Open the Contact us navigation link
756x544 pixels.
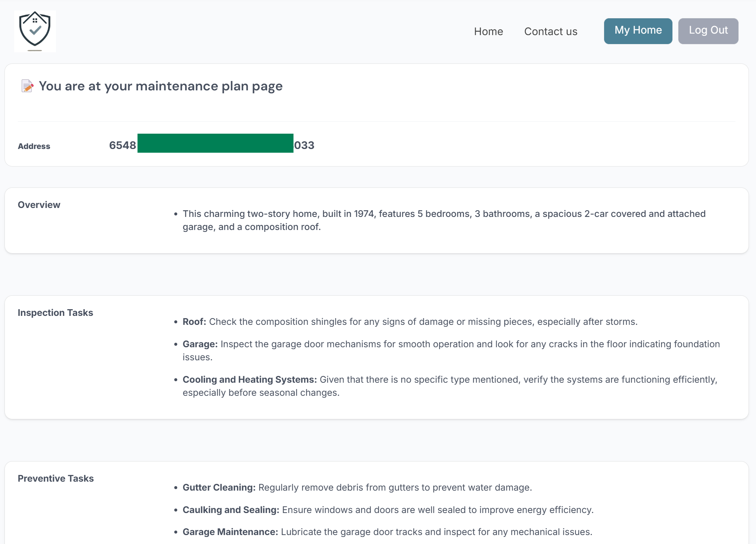click(550, 31)
